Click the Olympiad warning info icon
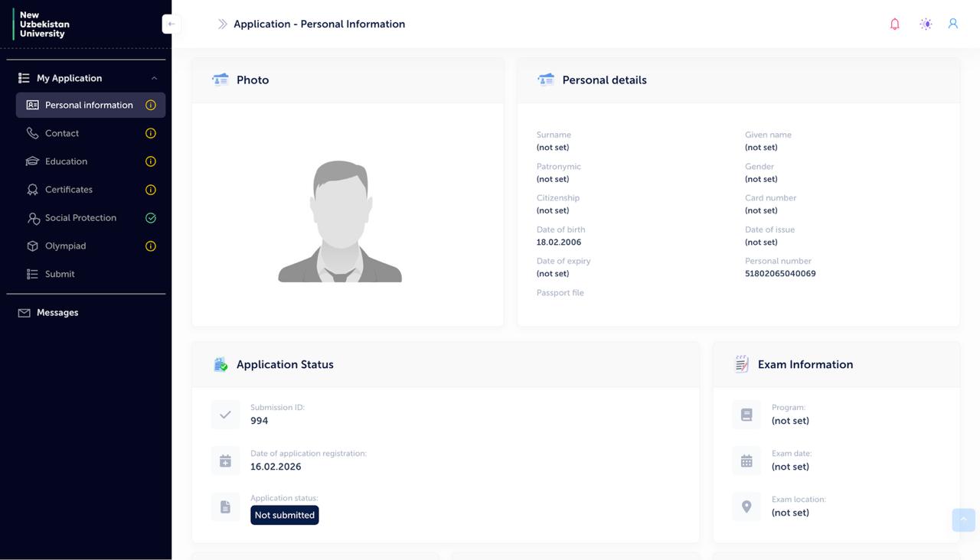Screen dimensions: 980x560 tap(151, 246)
